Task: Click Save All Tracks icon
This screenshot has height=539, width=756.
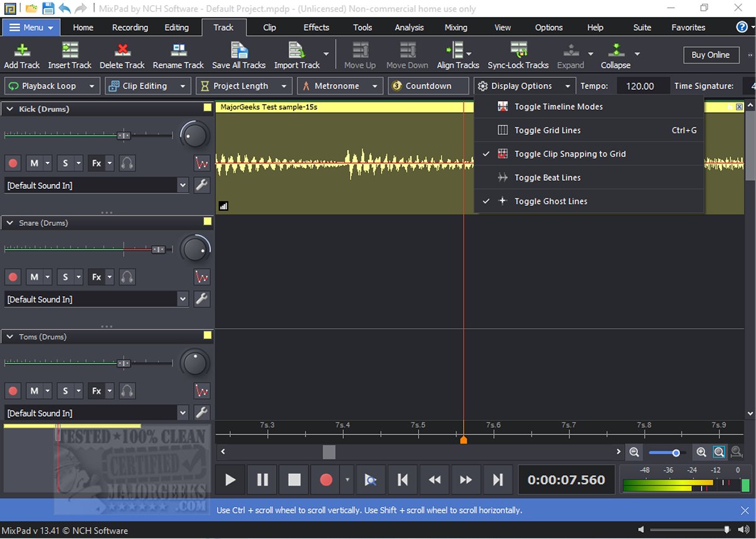Action: (x=238, y=51)
